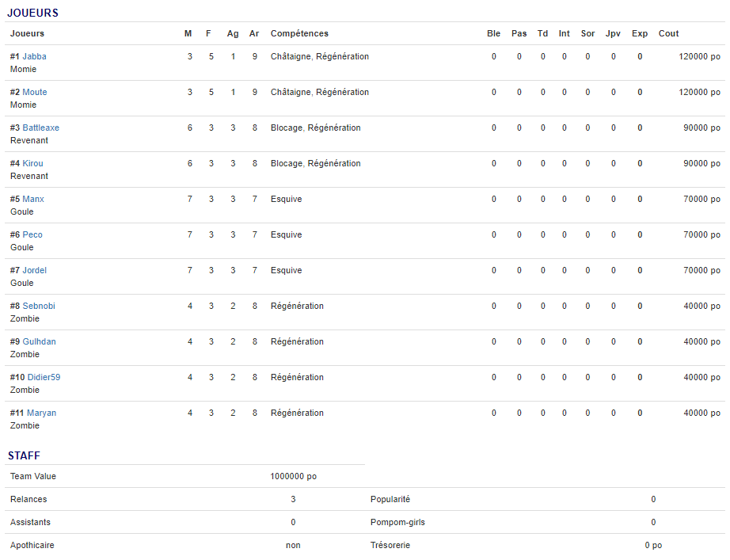Click the Trésorerie amount
730x560 pixels.
point(653,545)
